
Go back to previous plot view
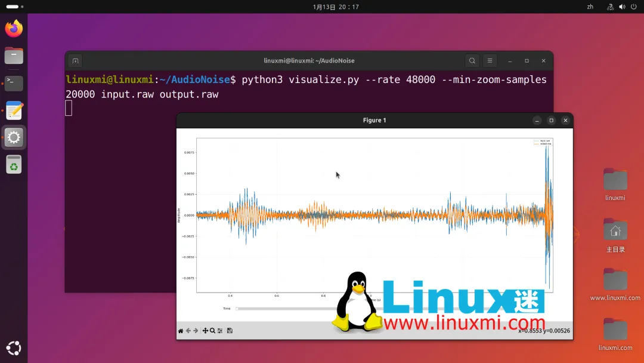point(188,331)
